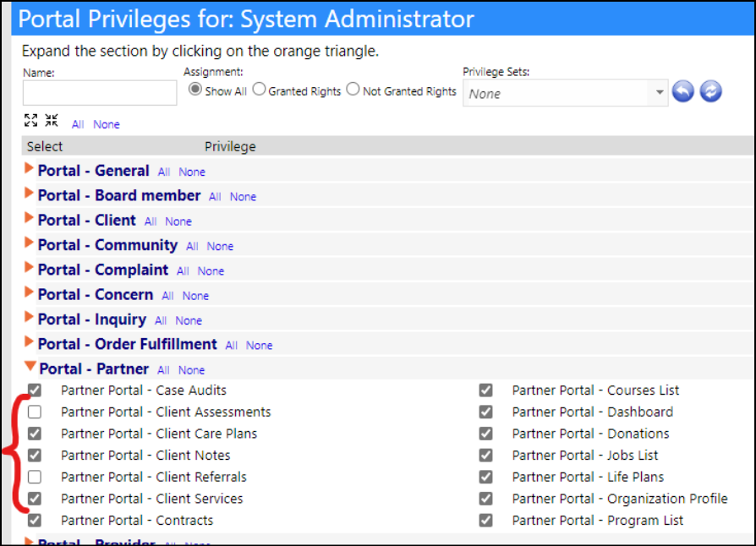Click None link for Portal - Complaint
Viewport: 756px width, 546px height.
pyautogui.click(x=211, y=270)
